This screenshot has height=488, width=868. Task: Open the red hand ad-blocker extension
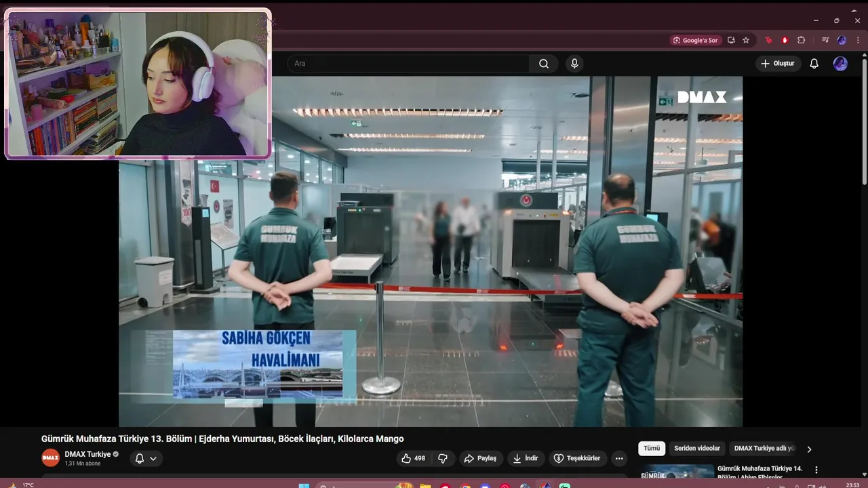(785, 40)
